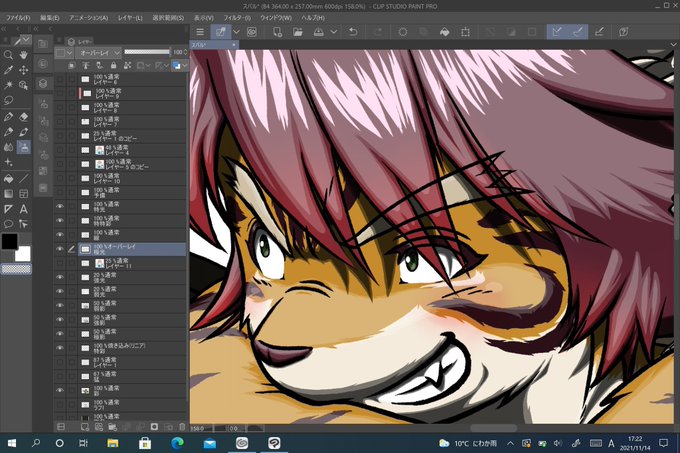Select the Move Layer tool
680x453 pixels.
point(23,70)
